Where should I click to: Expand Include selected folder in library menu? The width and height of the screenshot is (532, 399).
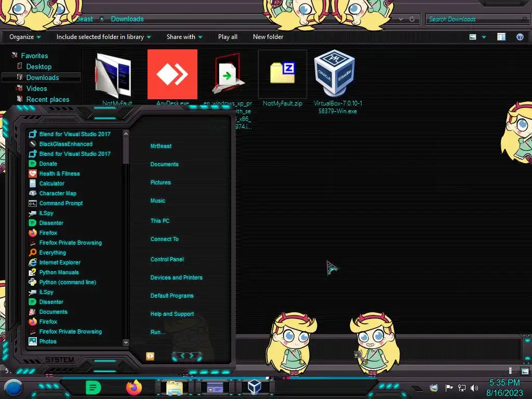pos(104,37)
